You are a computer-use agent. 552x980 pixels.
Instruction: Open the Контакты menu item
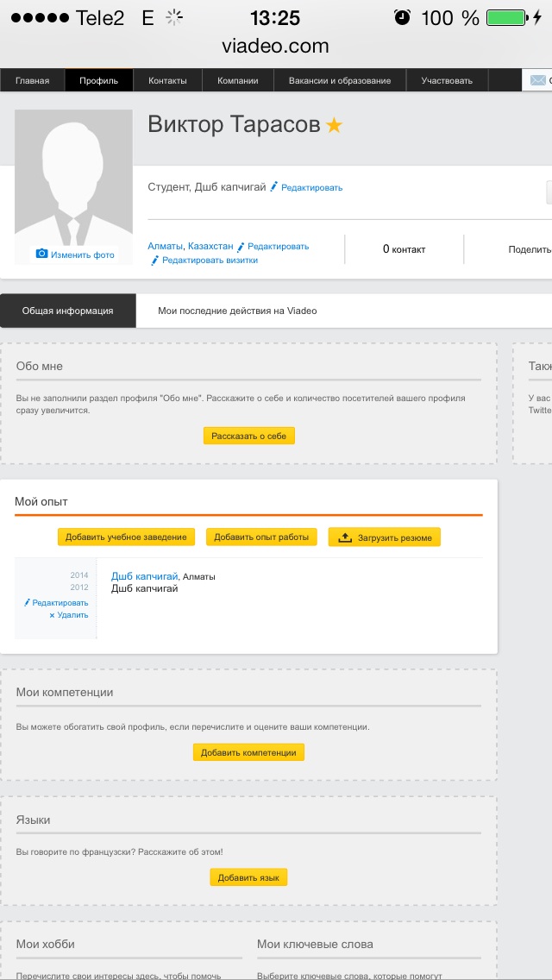[x=167, y=81]
